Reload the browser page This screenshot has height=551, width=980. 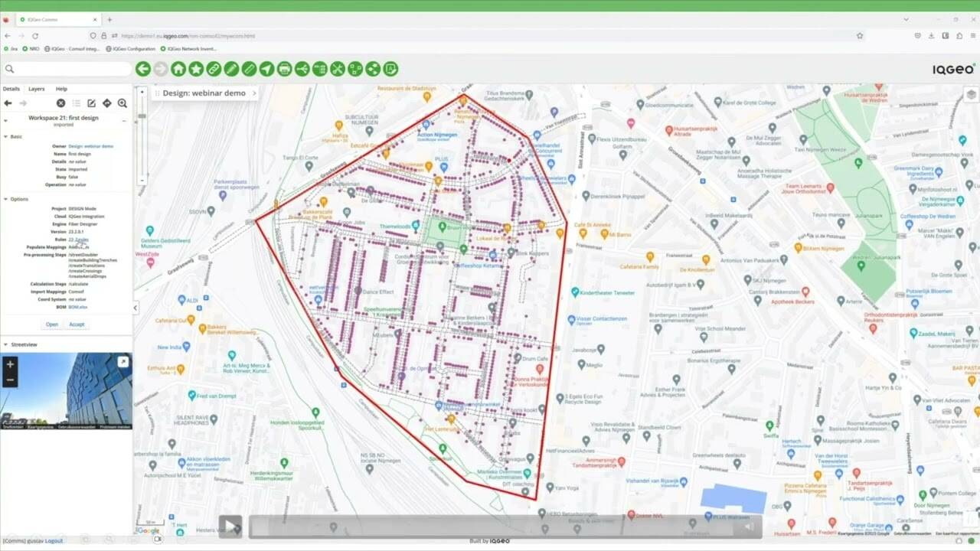click(x=35, y=36)
